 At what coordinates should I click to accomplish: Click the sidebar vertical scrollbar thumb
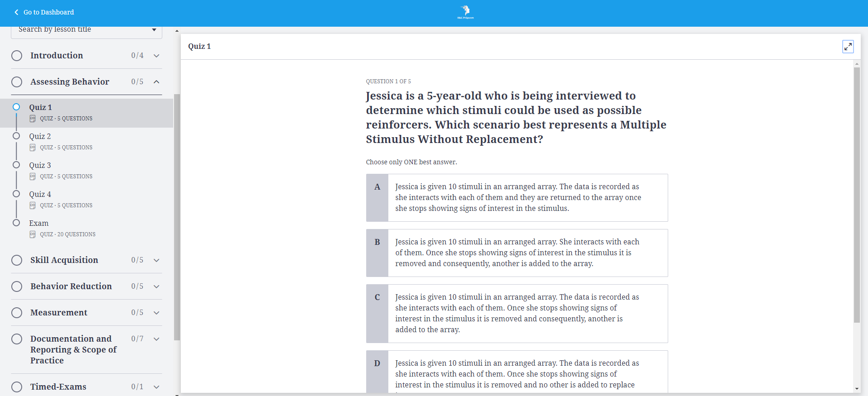177,217
